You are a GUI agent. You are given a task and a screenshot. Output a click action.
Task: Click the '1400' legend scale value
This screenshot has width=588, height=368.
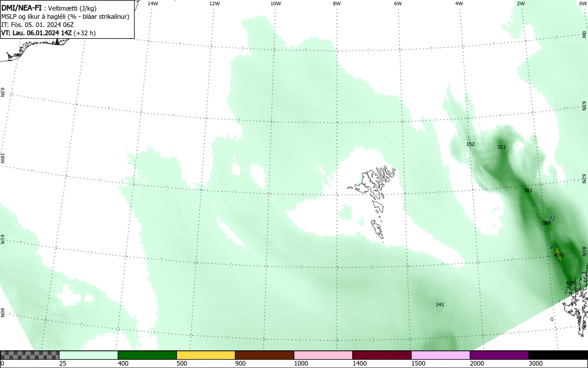pos(360,363)
